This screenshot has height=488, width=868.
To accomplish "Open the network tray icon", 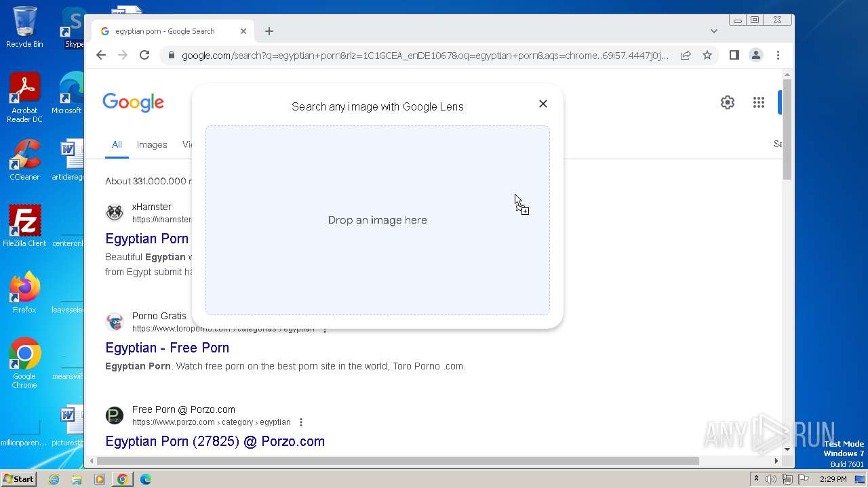I will [787, 479].
